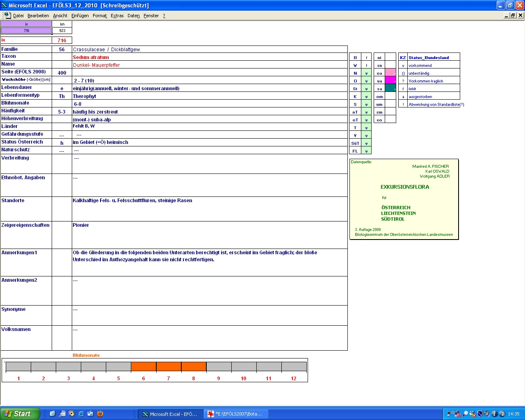Screen dimensions: 525x420
Task: Click the red ix value 716
Action: pyautogui.click(x=62, y=40)
